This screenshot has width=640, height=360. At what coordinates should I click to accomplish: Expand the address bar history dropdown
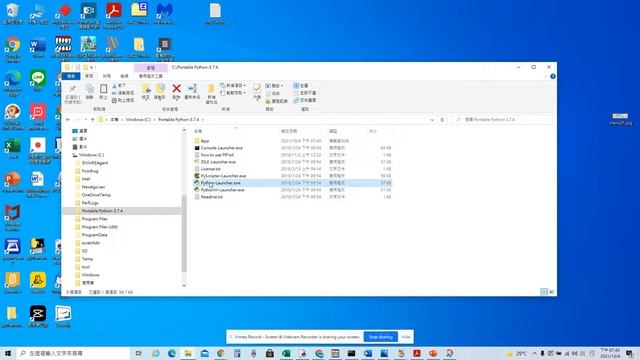pyautogui.click(x=432, y=120)
